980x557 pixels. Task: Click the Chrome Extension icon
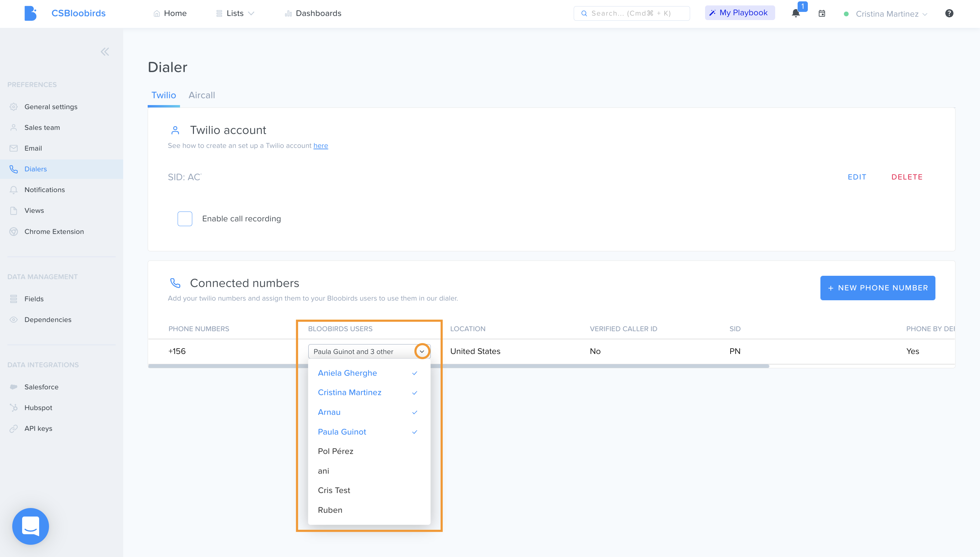click(14, 232)
